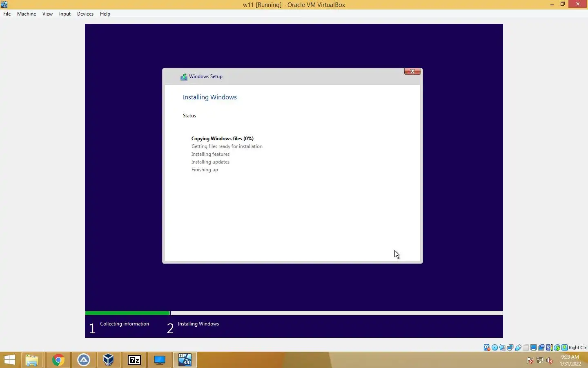Click the hard disk activity status icon
This screenshot has height=368, width=588.
tap(487, 348)
